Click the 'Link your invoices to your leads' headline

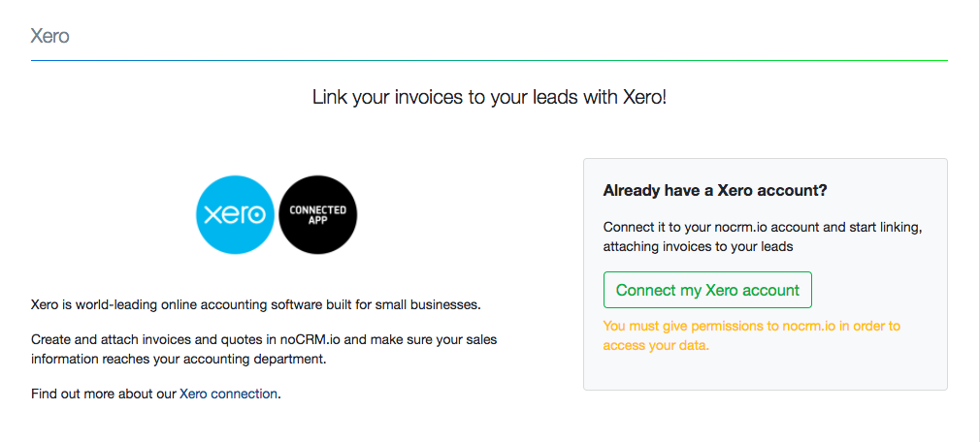[489, 97]
